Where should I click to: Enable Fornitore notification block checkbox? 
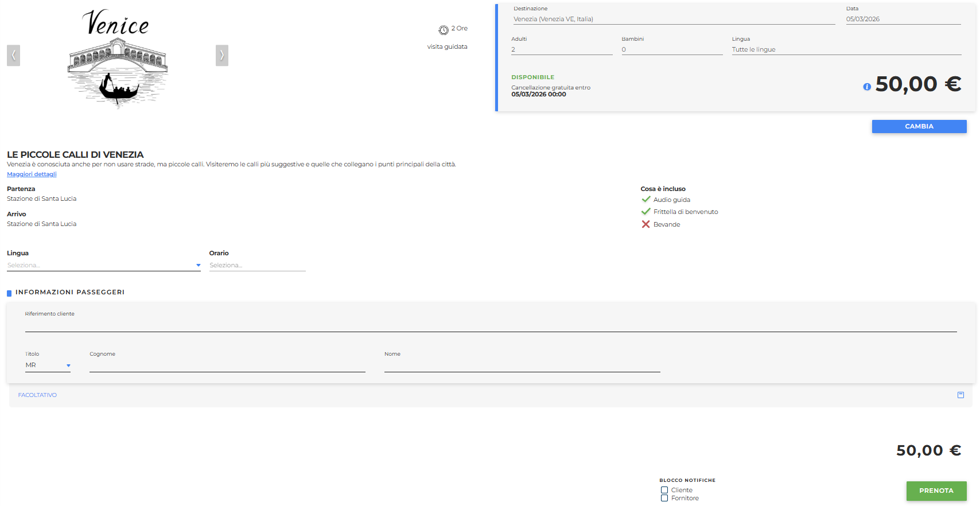point(664,498)
